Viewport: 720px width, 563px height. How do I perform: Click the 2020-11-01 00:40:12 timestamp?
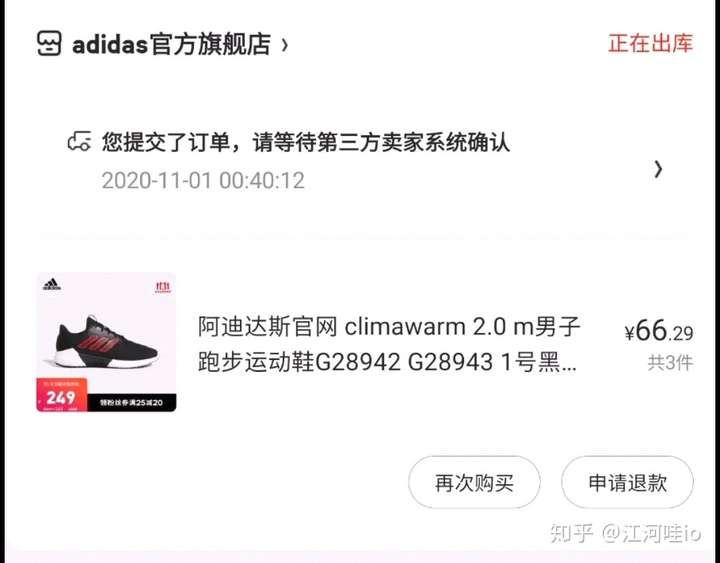click(x=203, y=180)
